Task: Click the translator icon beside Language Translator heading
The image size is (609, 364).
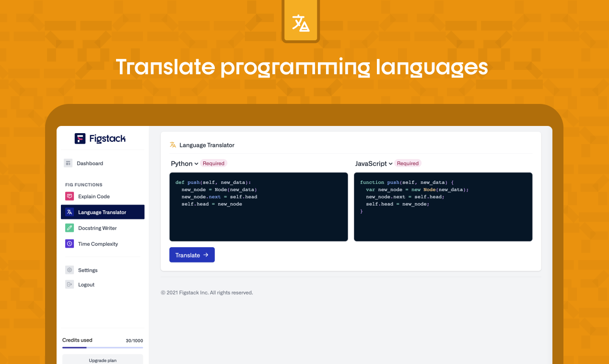Action: point(172,145)
